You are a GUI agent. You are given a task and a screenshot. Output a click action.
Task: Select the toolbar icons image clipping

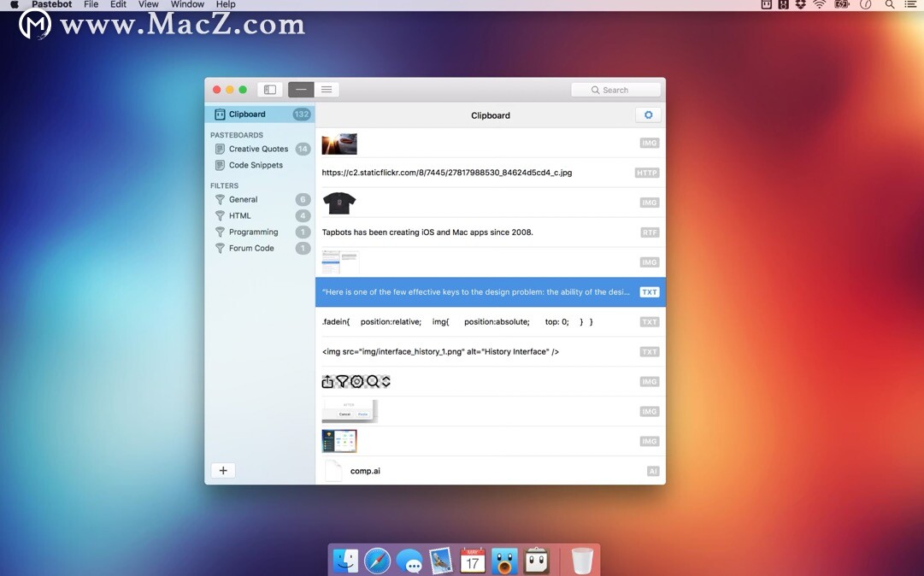tap(491, 382)
